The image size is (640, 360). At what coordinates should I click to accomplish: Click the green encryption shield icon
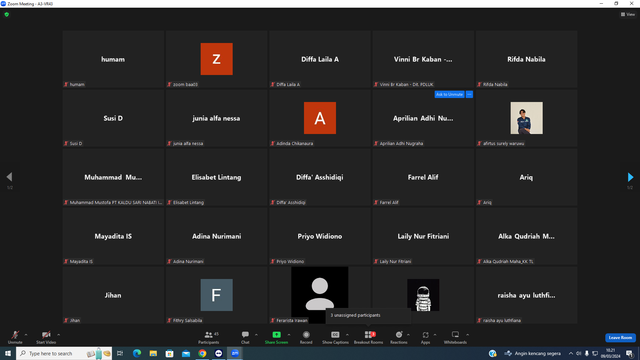point(7,14)
